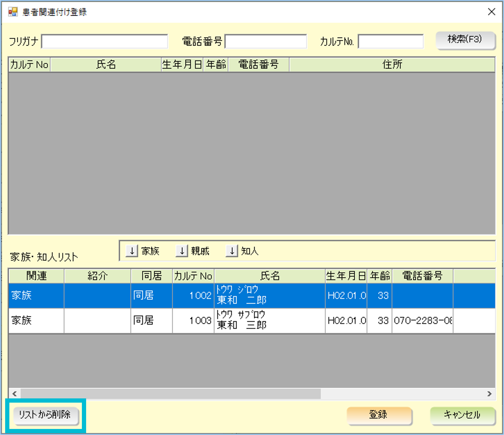504x435 pixels.
Task: Click the down-arrow 家族 button
Action: click(132, 251)
